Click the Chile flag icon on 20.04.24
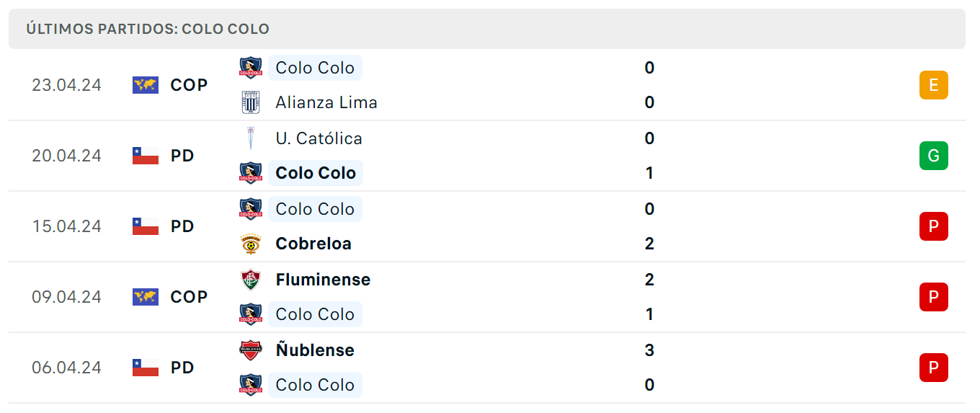This screenshot has height=413, width=980. tap(146, 156)
